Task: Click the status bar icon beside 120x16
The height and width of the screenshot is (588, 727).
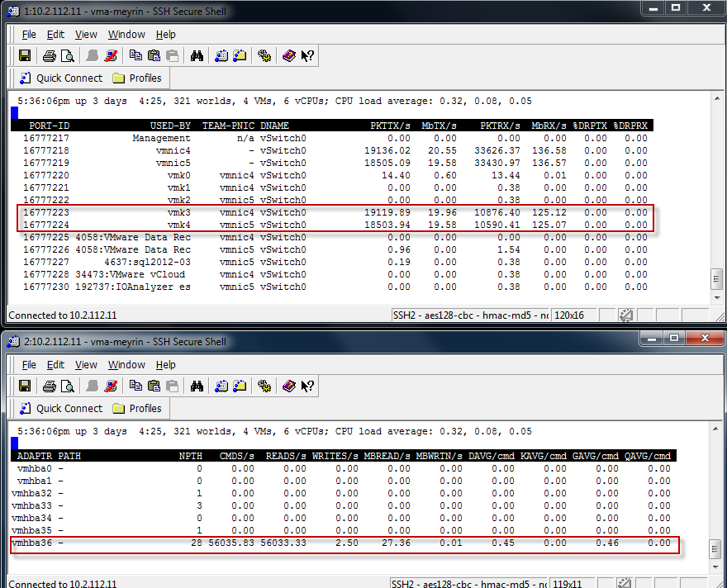Action: pos(626,315)
